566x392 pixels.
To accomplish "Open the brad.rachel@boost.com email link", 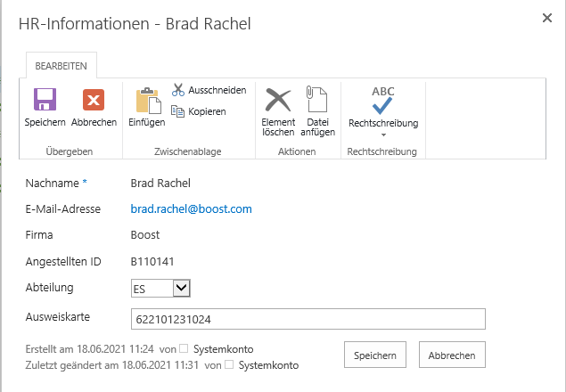I will tap(191, 209).
